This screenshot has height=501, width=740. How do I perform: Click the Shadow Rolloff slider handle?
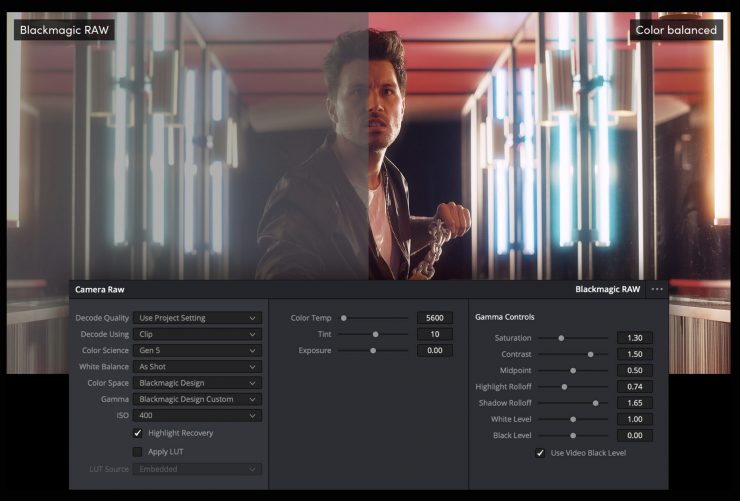pos(596,403)
